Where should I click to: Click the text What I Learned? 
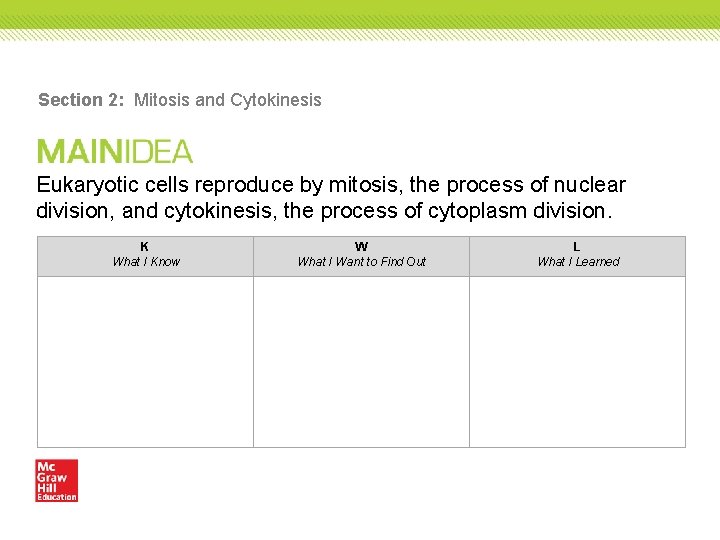coord(579,262)
